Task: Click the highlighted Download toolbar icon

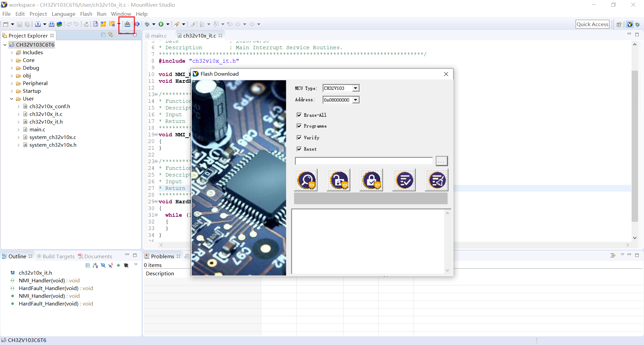Action: pyautogui.click(x=127, y=24)
